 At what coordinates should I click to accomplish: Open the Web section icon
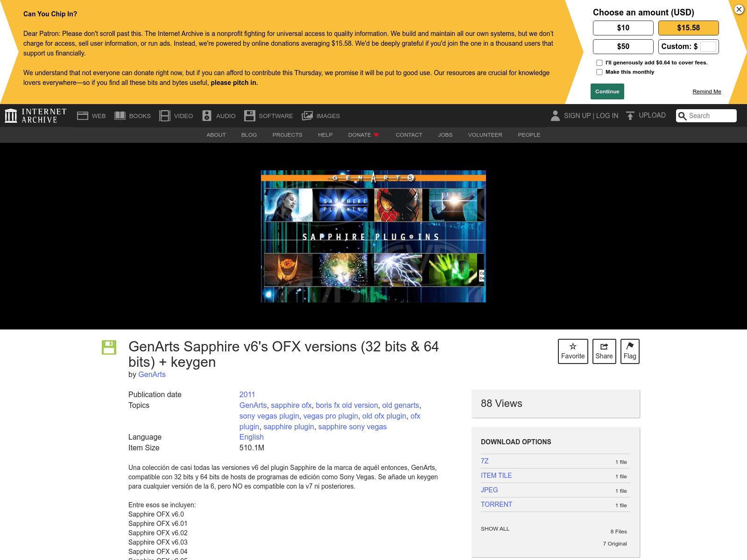click(83, 116)
